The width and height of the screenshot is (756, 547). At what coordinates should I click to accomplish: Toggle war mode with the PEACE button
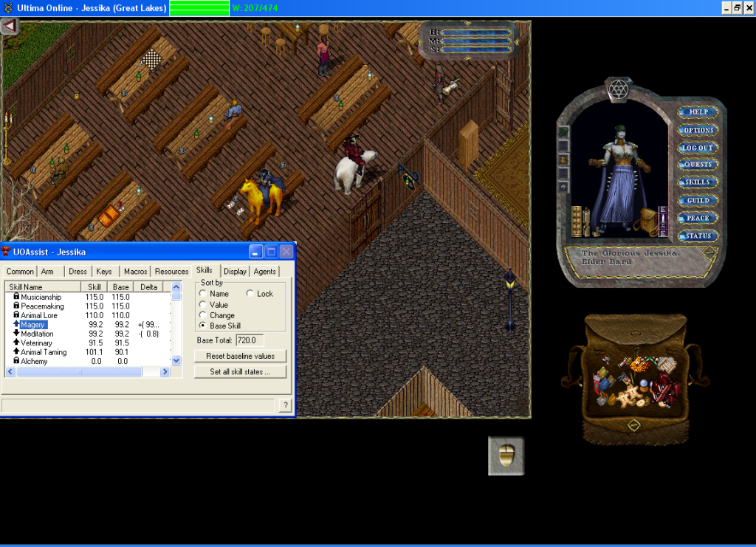[698, 219]
